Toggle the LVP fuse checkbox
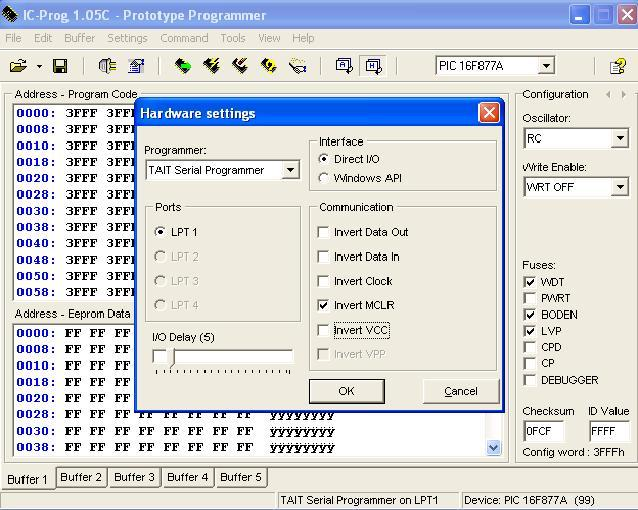 click(530, 331)
